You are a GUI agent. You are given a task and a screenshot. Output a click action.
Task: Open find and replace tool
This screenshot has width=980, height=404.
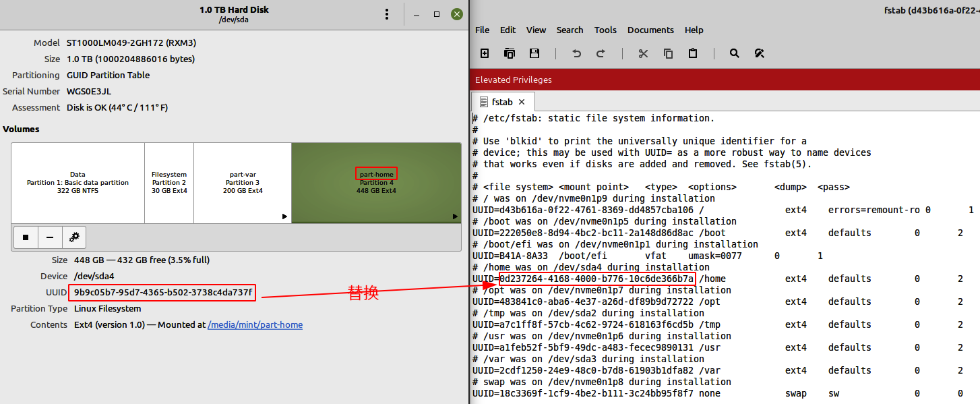759,53
